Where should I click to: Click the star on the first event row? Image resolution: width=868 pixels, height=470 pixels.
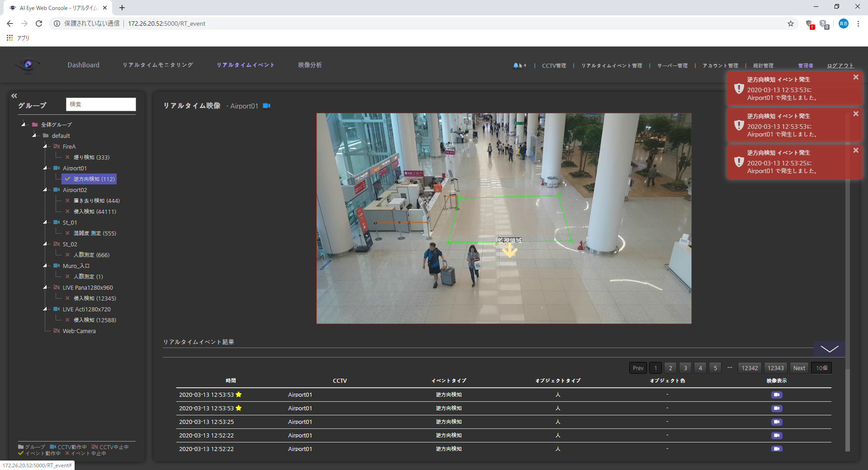coord(239,395)
